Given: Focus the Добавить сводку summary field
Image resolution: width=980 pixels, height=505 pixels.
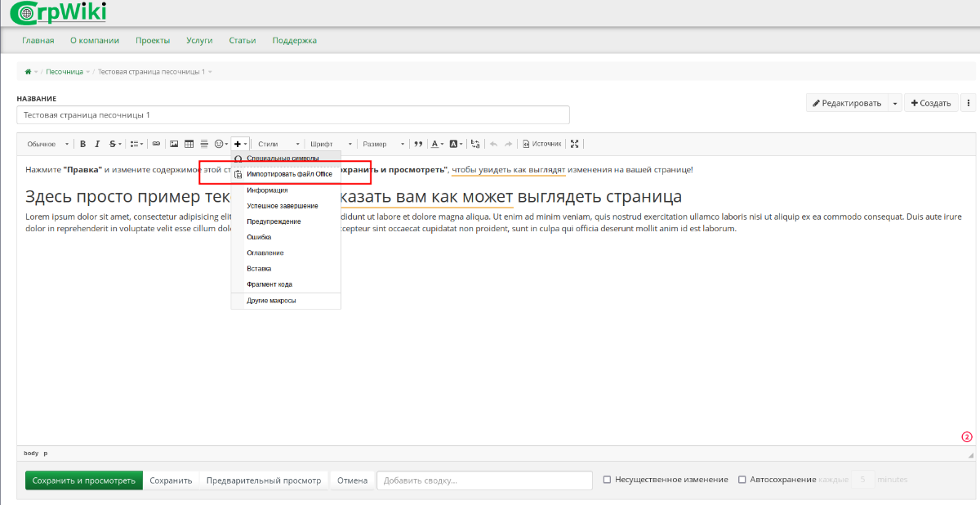Looking at the screenshot, I should pyautogui.click(x=484, y=480).
